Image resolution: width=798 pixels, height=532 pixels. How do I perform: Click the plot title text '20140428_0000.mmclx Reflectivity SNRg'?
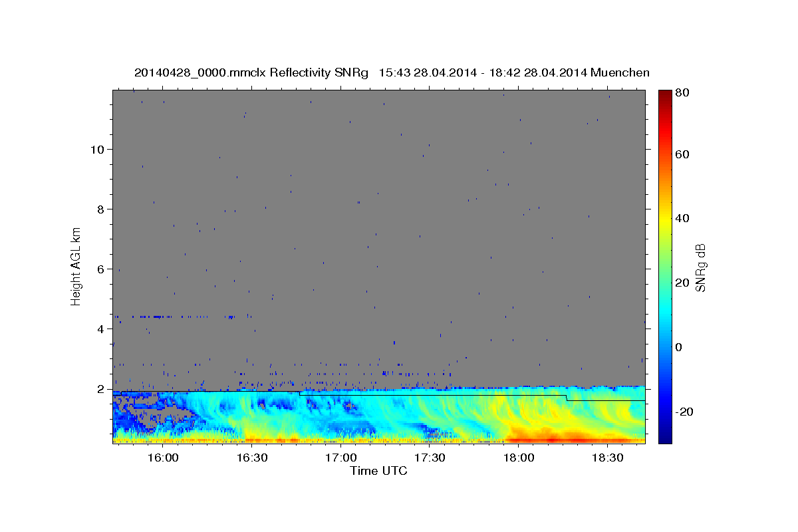coord(251,72)
